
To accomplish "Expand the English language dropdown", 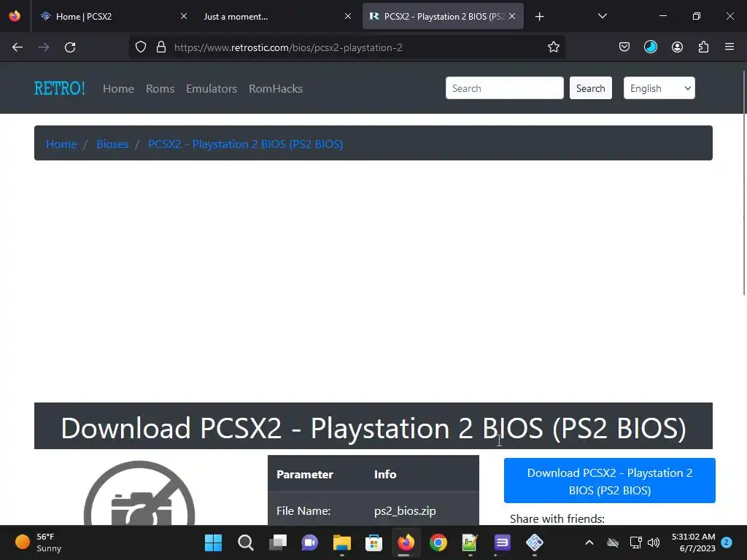I will pyautogui.click(x=659, y=88).
